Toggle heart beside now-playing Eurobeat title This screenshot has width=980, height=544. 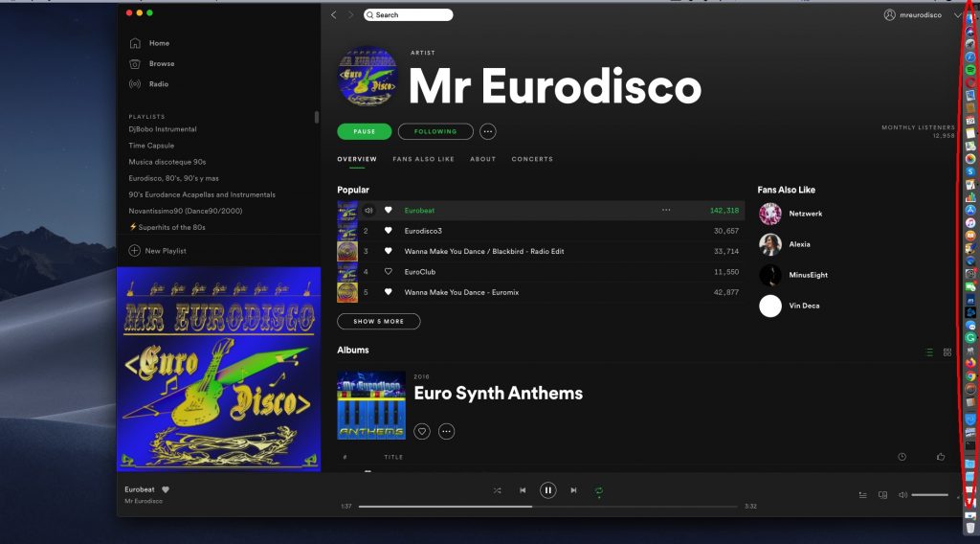166,489
